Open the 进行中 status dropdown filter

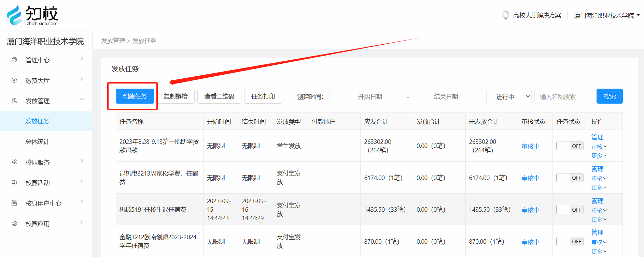tap(510, 96)
